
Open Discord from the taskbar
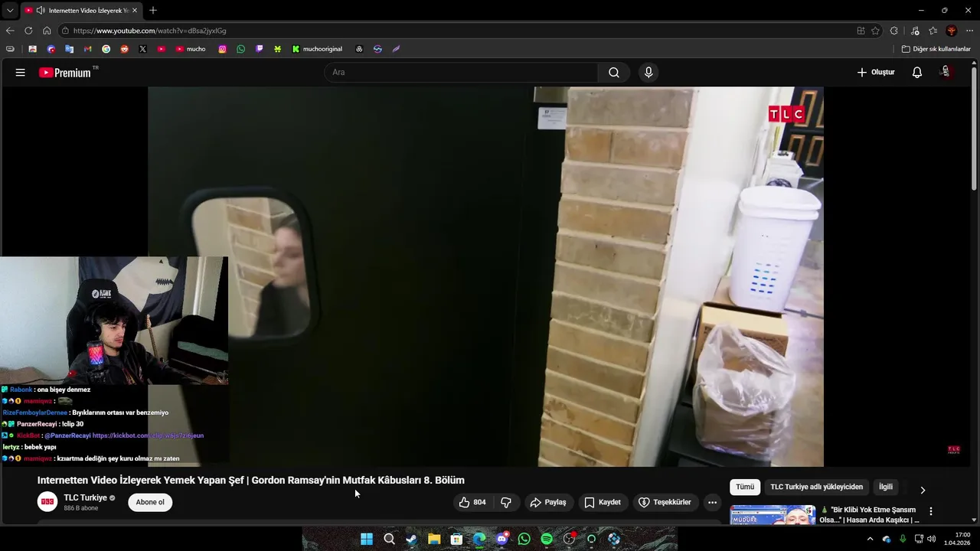point(501,539)
